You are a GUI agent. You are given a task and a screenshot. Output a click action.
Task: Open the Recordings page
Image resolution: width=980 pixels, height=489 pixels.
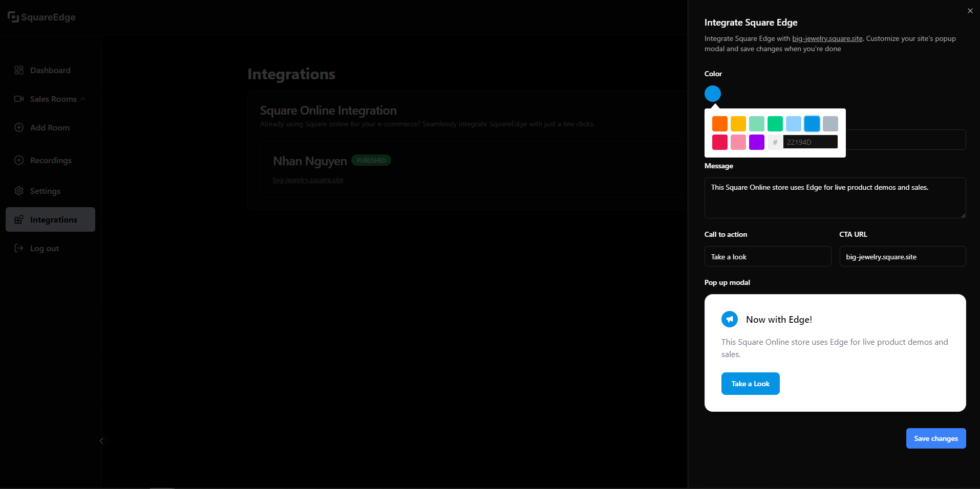click(50, 160)
